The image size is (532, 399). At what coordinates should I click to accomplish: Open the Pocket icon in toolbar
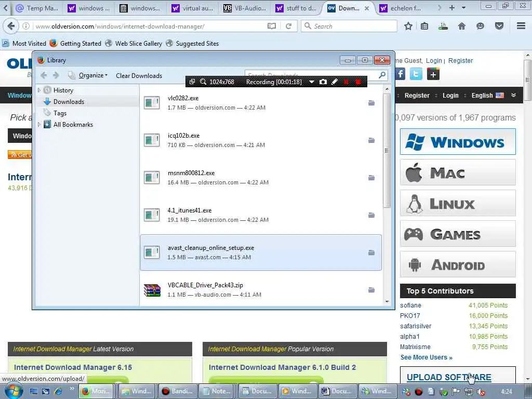[x=499, y=26]
